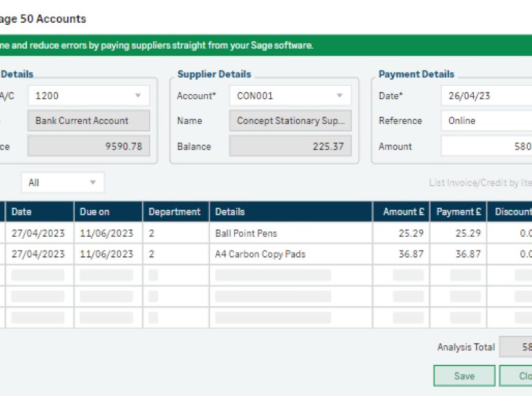Click the Due on column header
Screen dimensions: 532x396
[108, 212]
